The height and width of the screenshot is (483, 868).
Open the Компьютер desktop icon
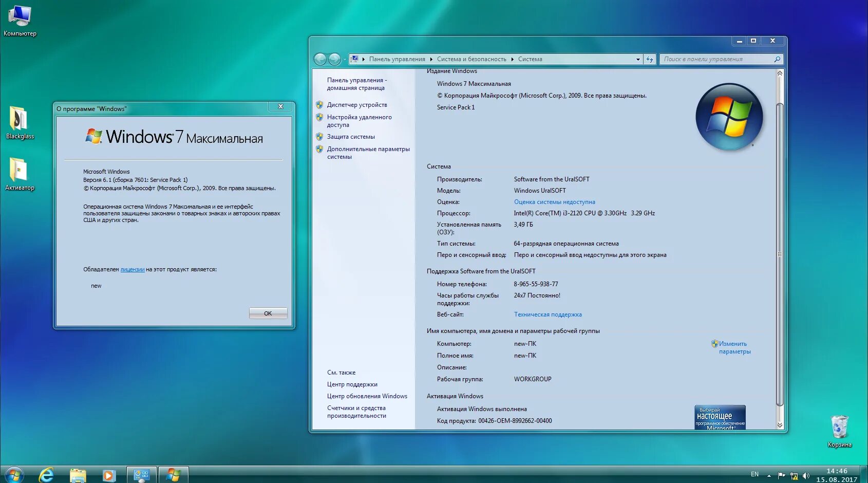20,21
